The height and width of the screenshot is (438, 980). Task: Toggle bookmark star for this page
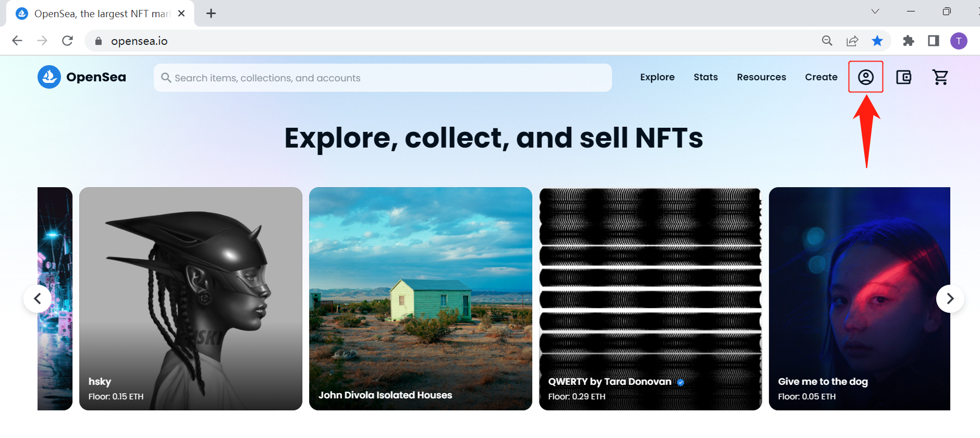pos(877,41)
